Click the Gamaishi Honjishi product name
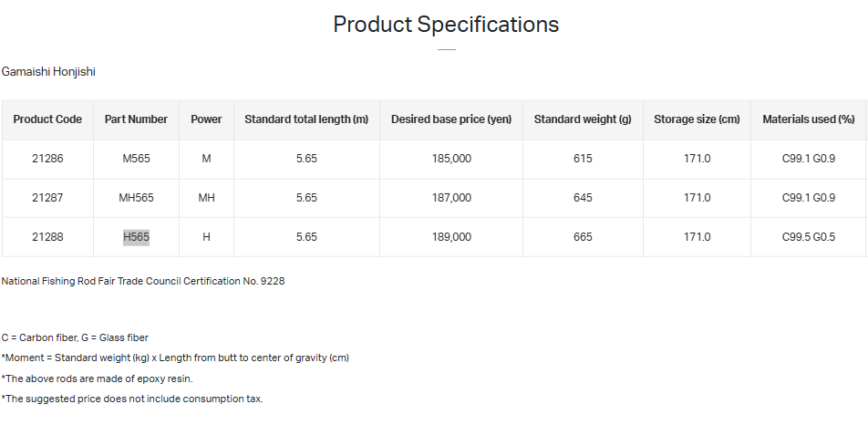The width and height of the screenshot is (868, 425). click(48, 71)
